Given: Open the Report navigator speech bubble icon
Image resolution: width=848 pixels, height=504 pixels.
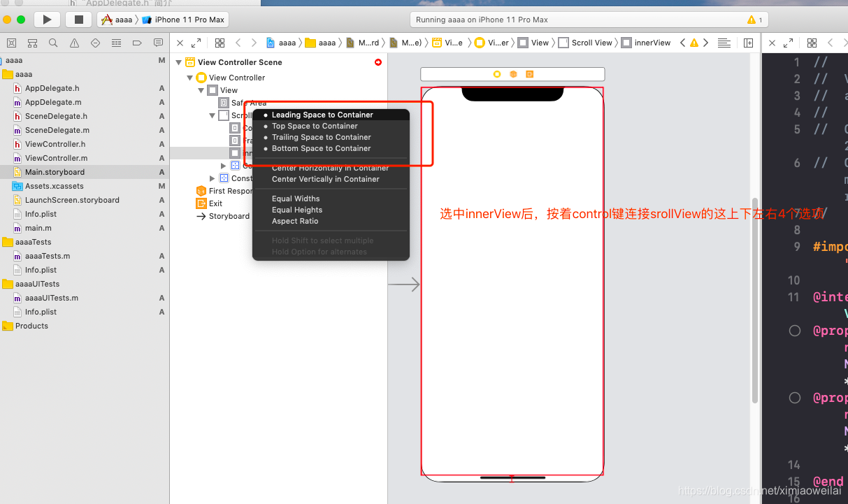Looking at the screenshot, I should pyautogui.click(x=158, y=43).
